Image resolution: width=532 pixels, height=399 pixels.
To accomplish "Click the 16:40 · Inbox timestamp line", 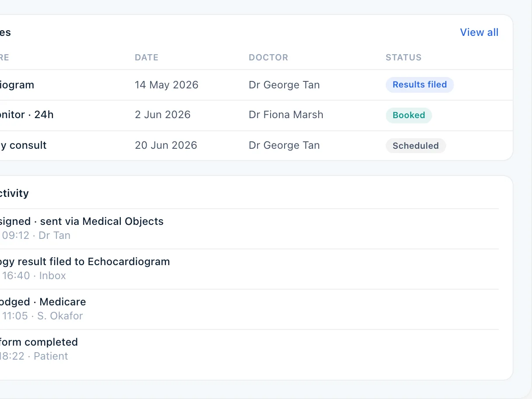I will pyautogui.click(x=33, y=276).
